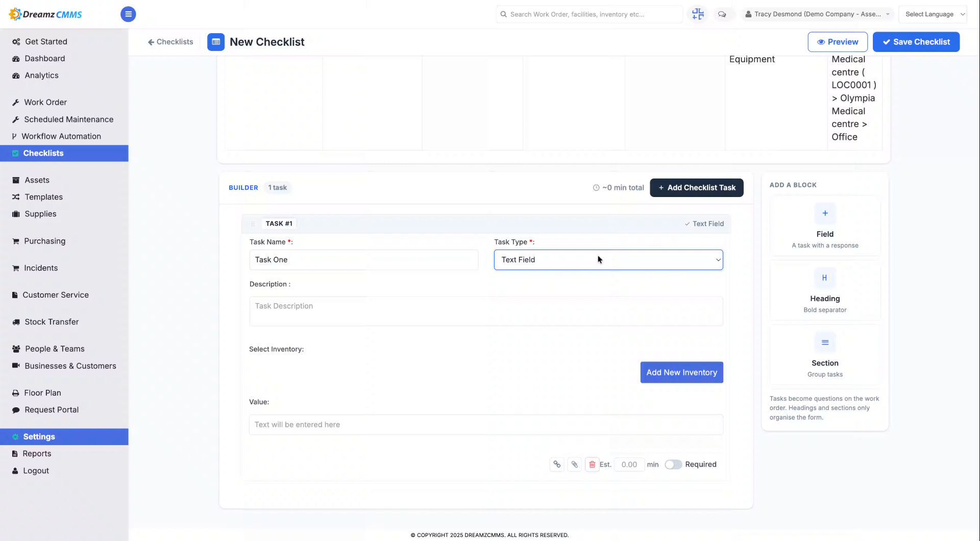
Task: Click the Text Field badge in task header
Action: (x=704, y=224)
